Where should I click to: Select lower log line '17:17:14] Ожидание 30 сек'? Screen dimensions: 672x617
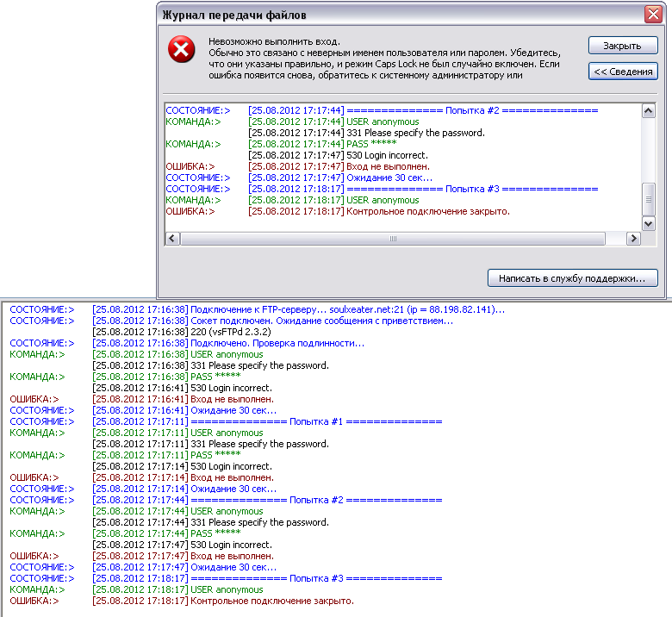(143, 489)
